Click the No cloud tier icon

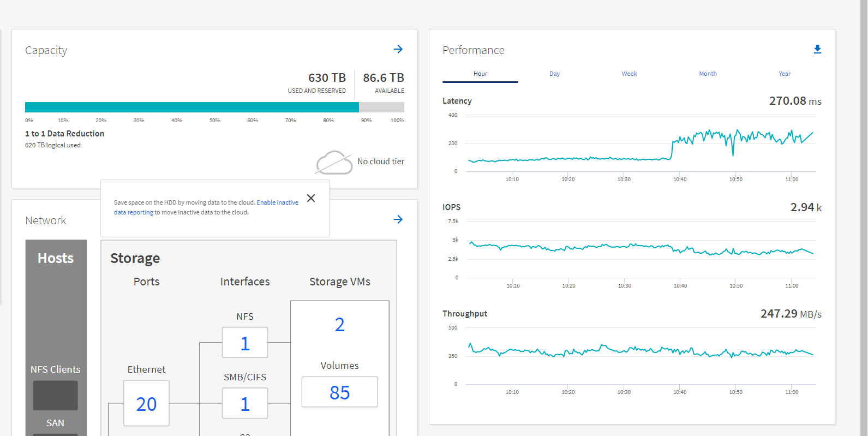[334, 163]
